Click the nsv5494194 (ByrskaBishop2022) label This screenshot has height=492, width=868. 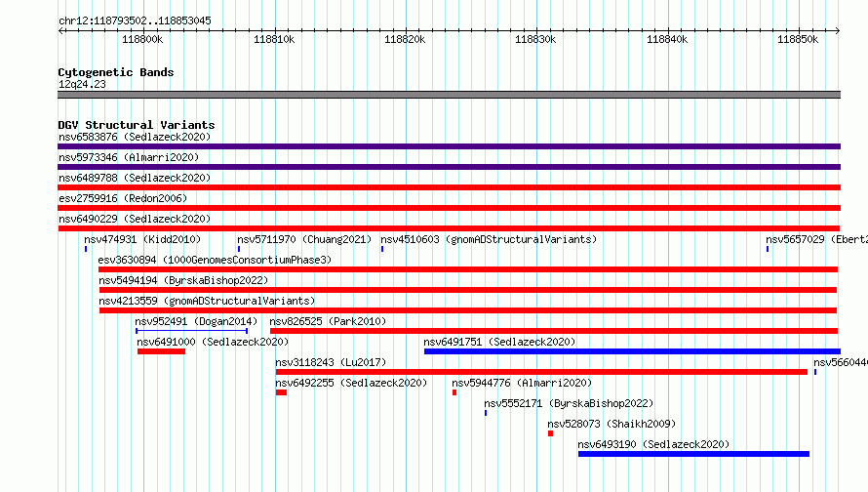tap(183, 280)
